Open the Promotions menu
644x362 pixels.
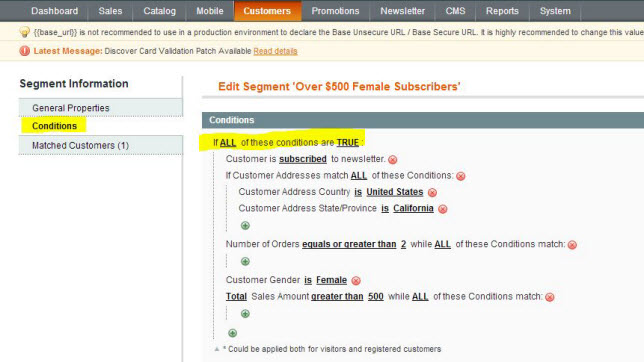(x=335, y=11)
